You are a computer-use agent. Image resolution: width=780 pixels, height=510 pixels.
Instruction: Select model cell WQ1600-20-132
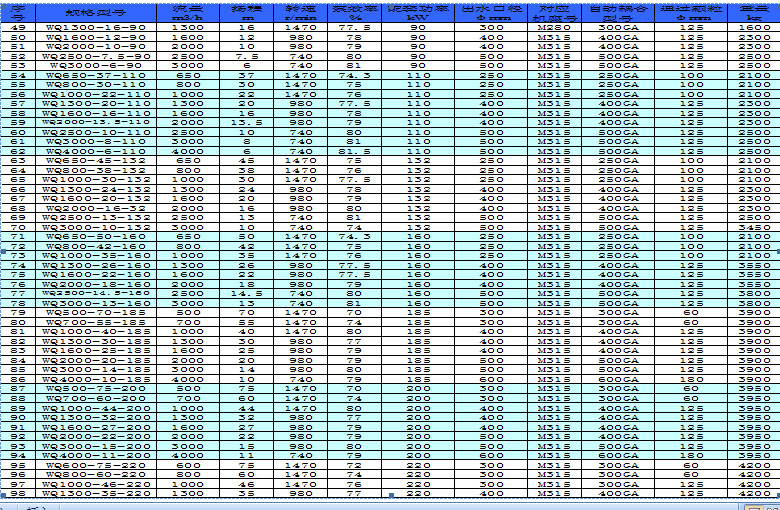96,199
